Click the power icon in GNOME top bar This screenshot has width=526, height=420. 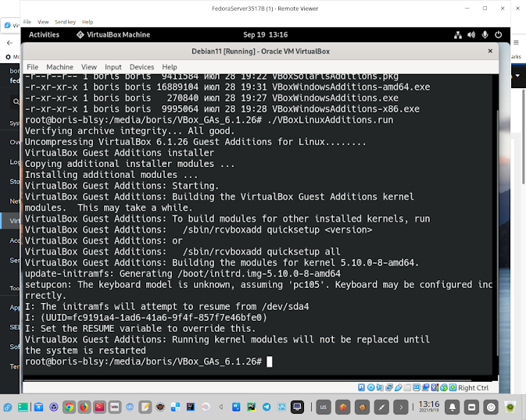pyautogui.click(x=498, y=35)
